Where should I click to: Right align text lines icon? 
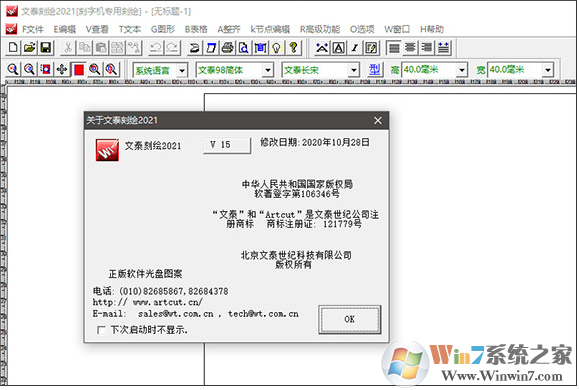pos(427,48)
